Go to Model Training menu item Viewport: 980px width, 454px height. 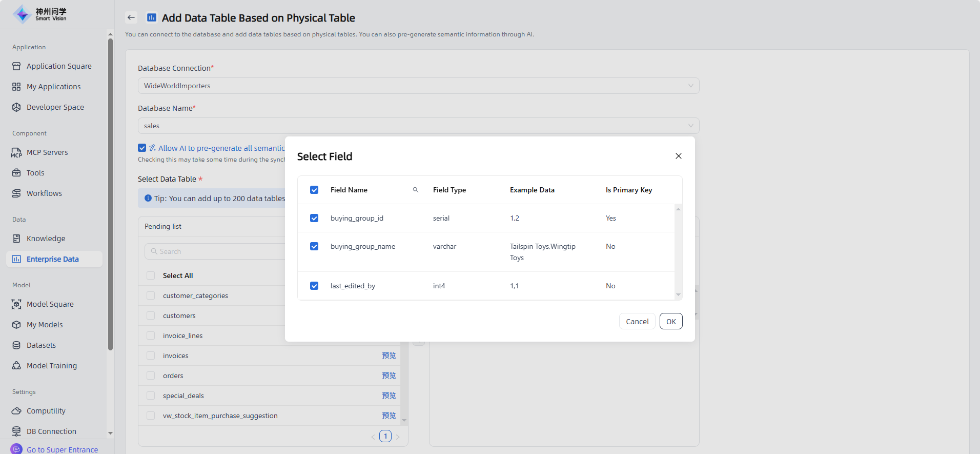tap(51, 366)
